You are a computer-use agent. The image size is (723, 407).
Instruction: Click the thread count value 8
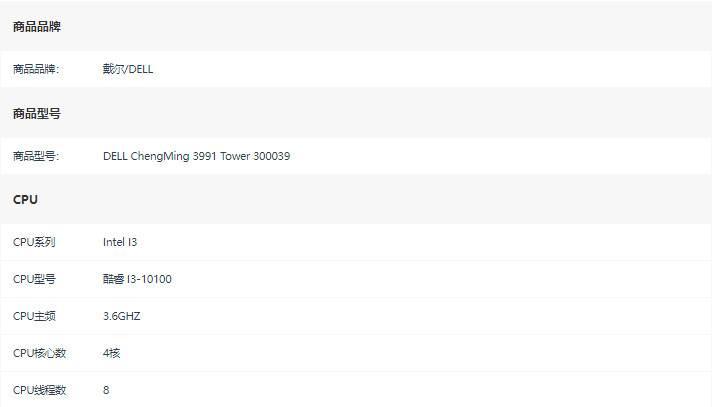click(106, 390)
